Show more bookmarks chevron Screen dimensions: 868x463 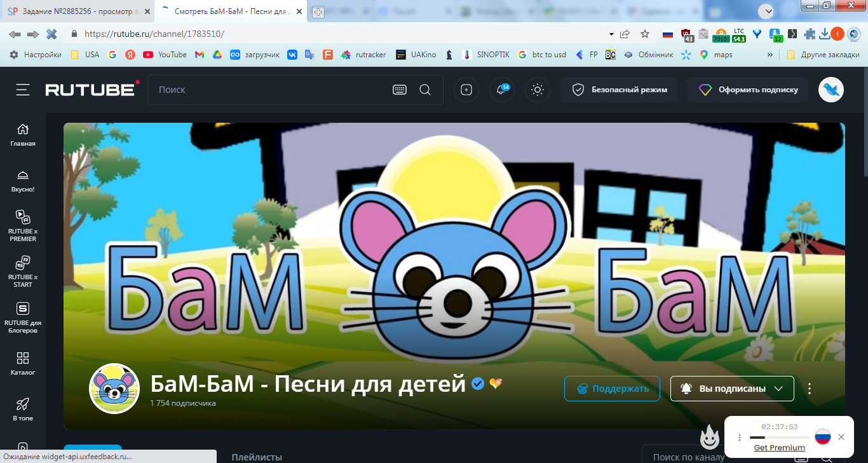point(770,55)
